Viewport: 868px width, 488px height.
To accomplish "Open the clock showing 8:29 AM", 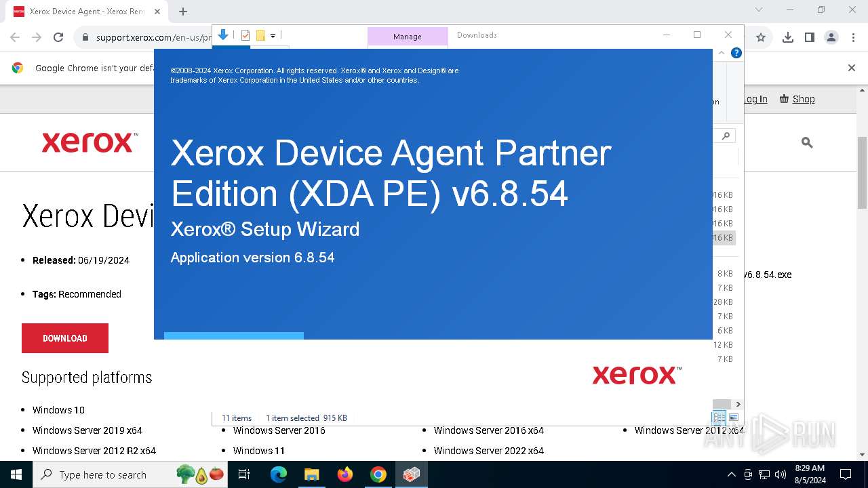I will [810, 474].
